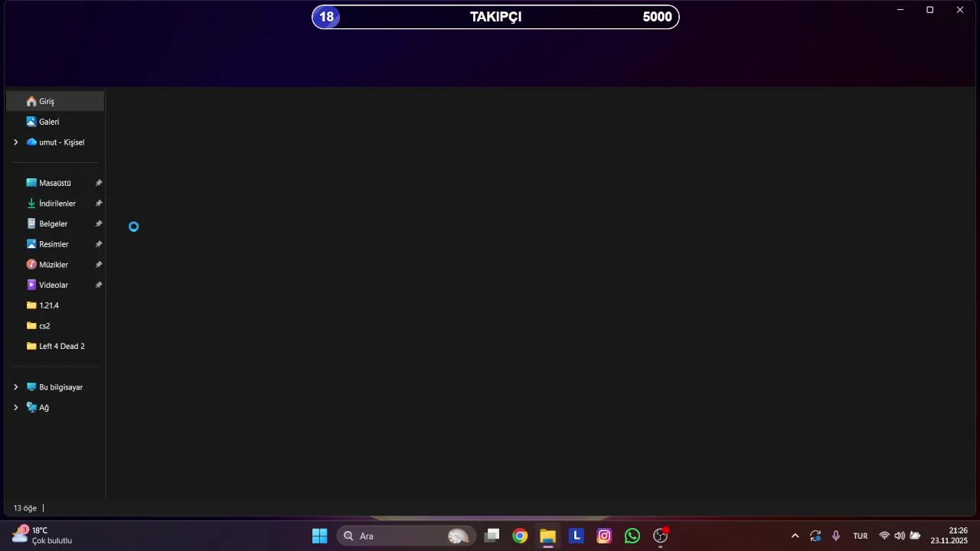Image resolution: width=980 pixels, height=551 pixels.
Task: Click the volume speaker tray icon
Action: pos(900,536)
